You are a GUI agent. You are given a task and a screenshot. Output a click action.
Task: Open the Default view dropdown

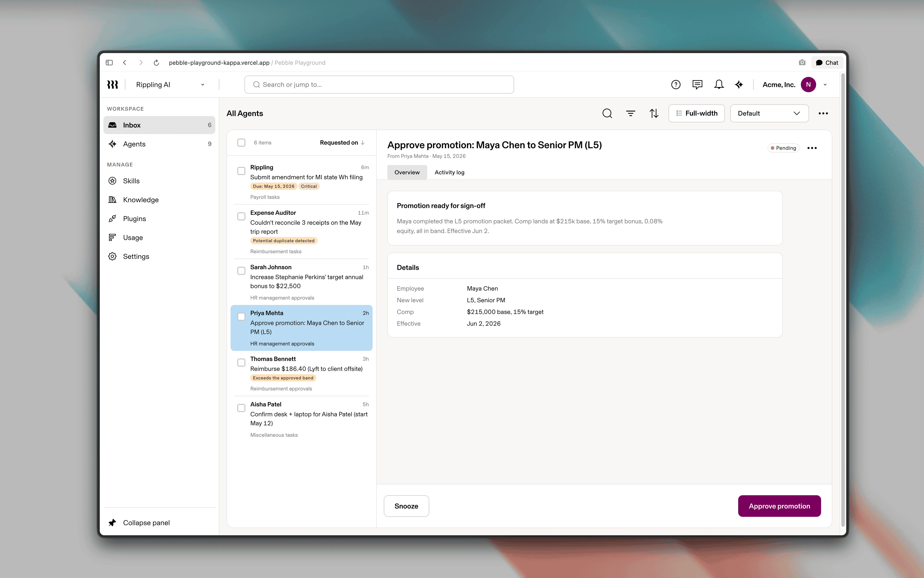click(x=769, y=113)
